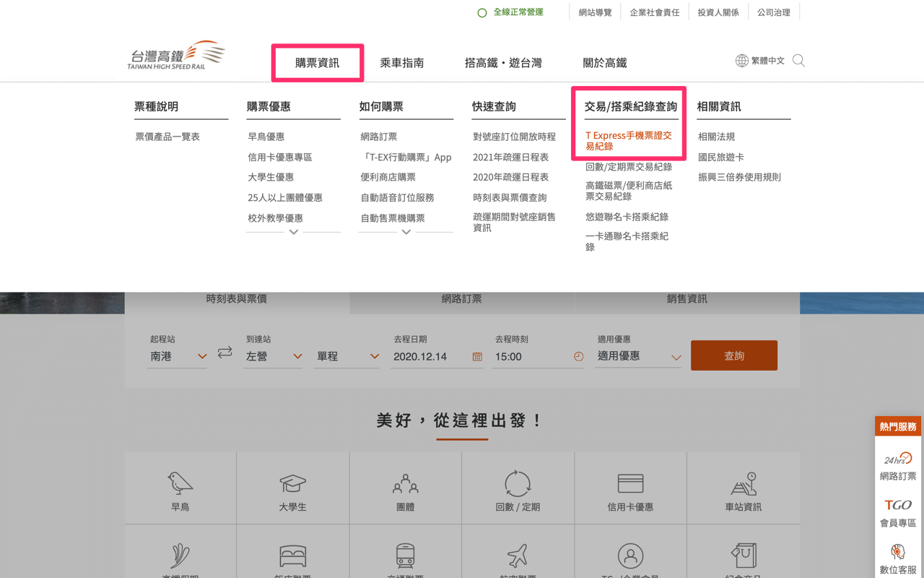
Task: Swap origin and destination stations icon
Action: tap(225, 352)
